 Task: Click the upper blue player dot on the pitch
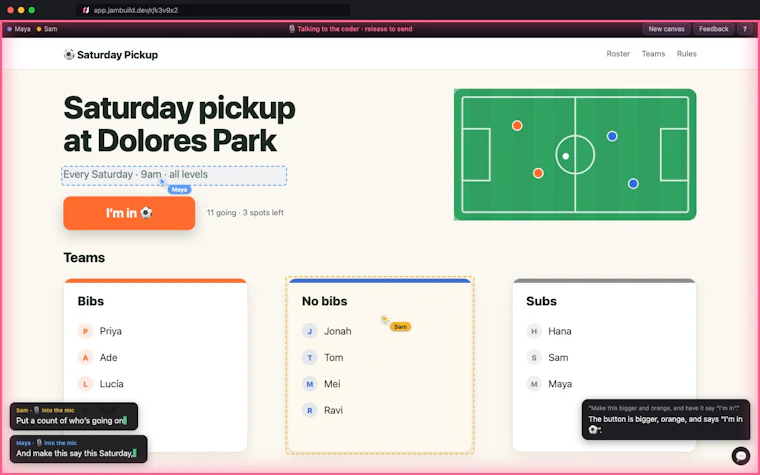pyautogui.click(x=612, y=136)
